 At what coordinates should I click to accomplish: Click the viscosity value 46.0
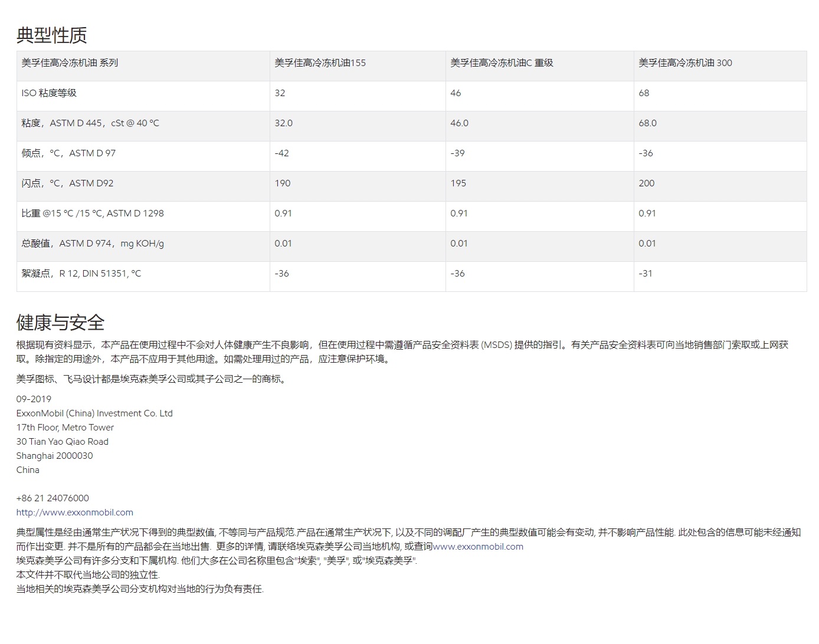pyautogui.click(x=459, y=123)
